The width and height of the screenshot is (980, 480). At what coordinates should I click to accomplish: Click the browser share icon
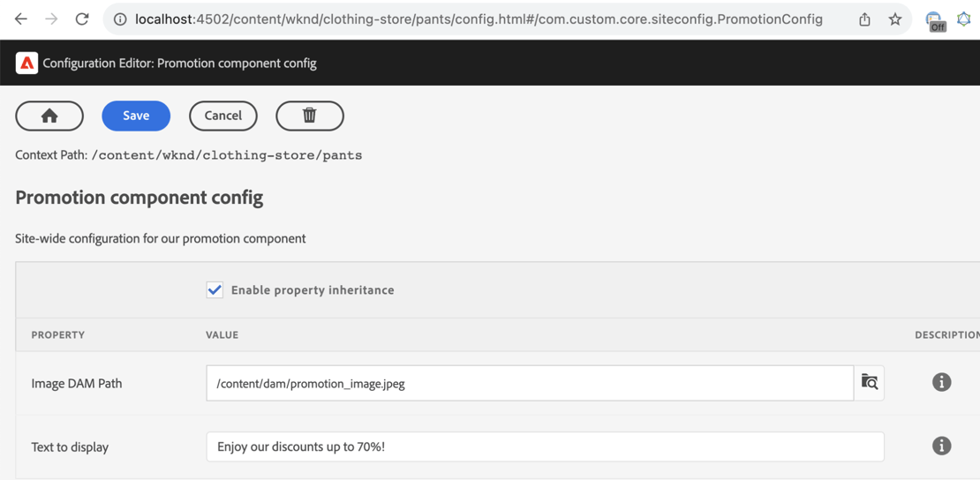pyautogui.click(x=865, y=19)
